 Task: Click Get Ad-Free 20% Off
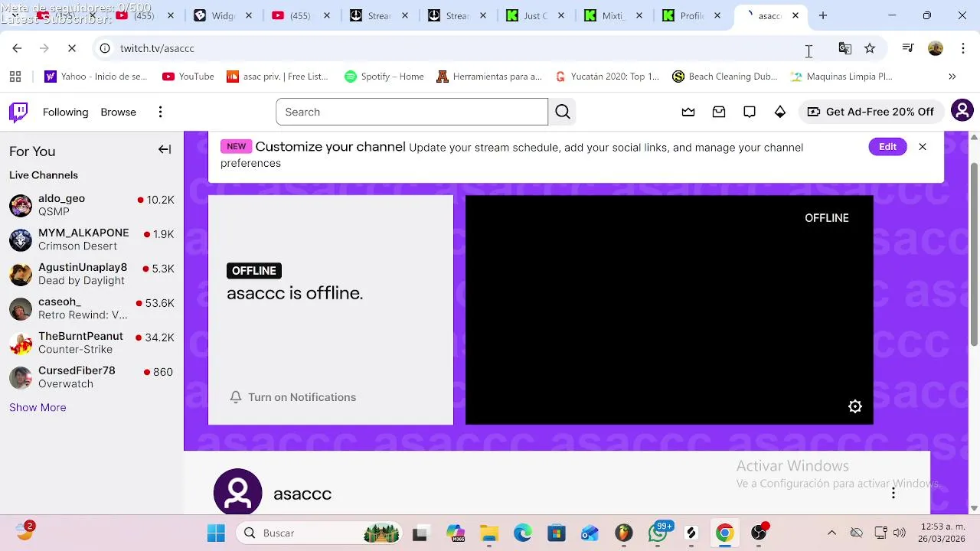871,112
